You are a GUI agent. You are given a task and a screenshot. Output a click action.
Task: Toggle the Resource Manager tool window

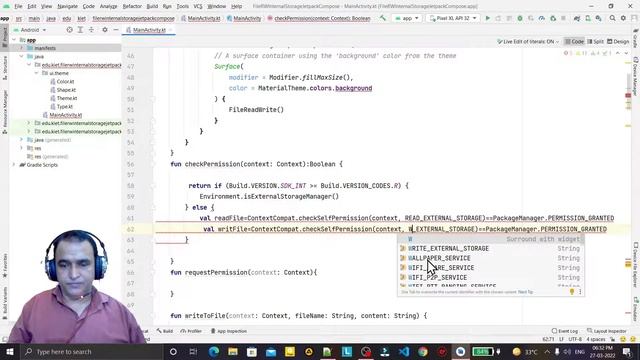(x=5, y=112)
